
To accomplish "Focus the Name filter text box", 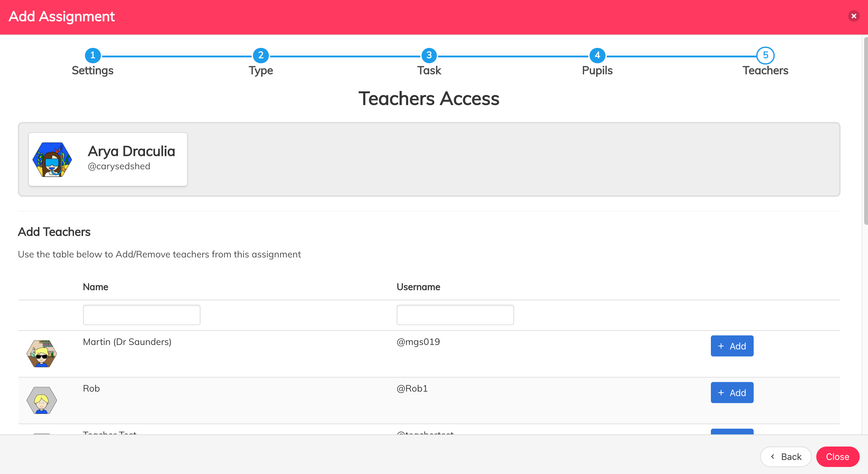I will [141, 315].
